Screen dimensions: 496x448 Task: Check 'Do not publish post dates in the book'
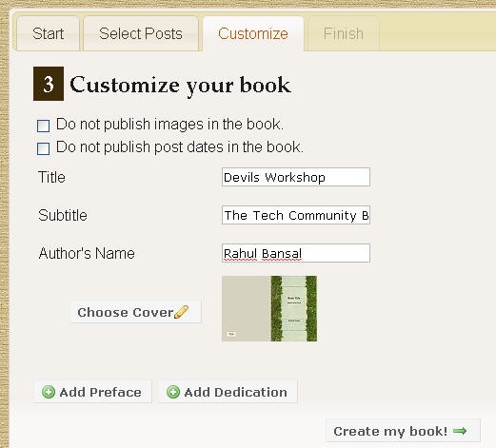point(43,148)
